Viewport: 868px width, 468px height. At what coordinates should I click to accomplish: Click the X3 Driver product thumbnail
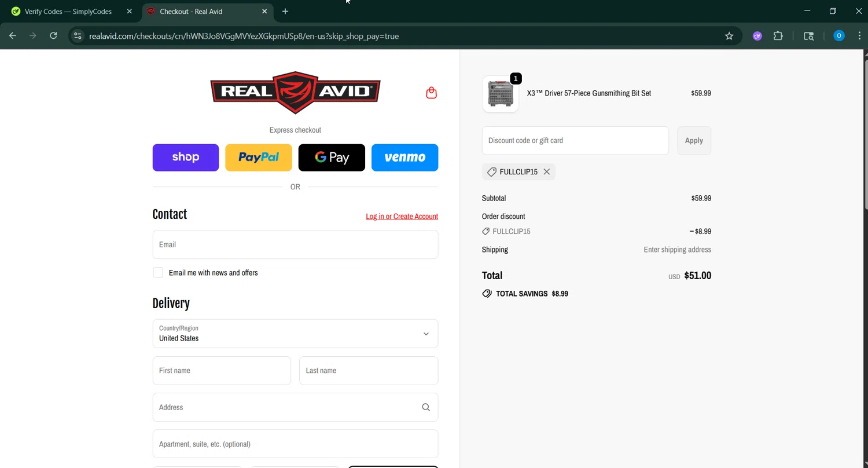point(501,94)
